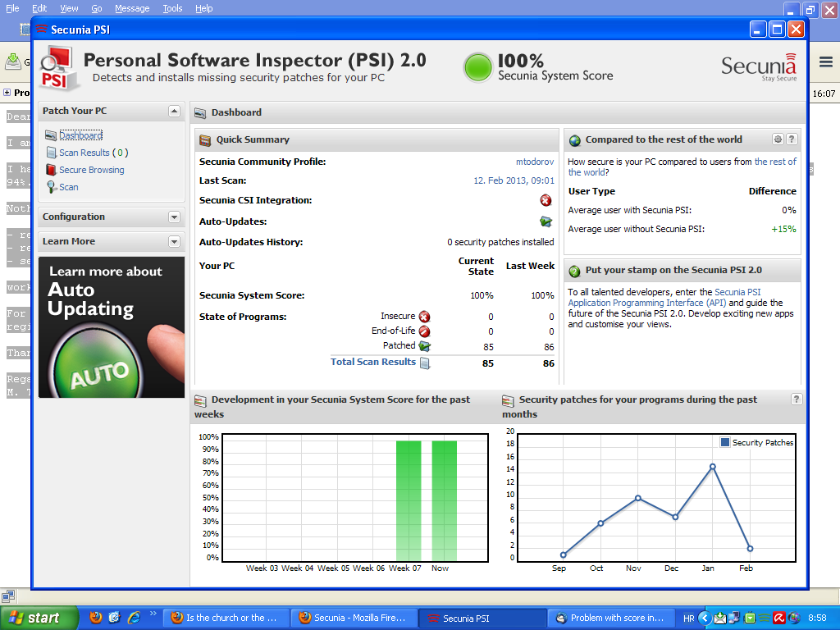The image size is (840, 630).
Task: Collapse the Patch Your PC section
Action: 174,111
